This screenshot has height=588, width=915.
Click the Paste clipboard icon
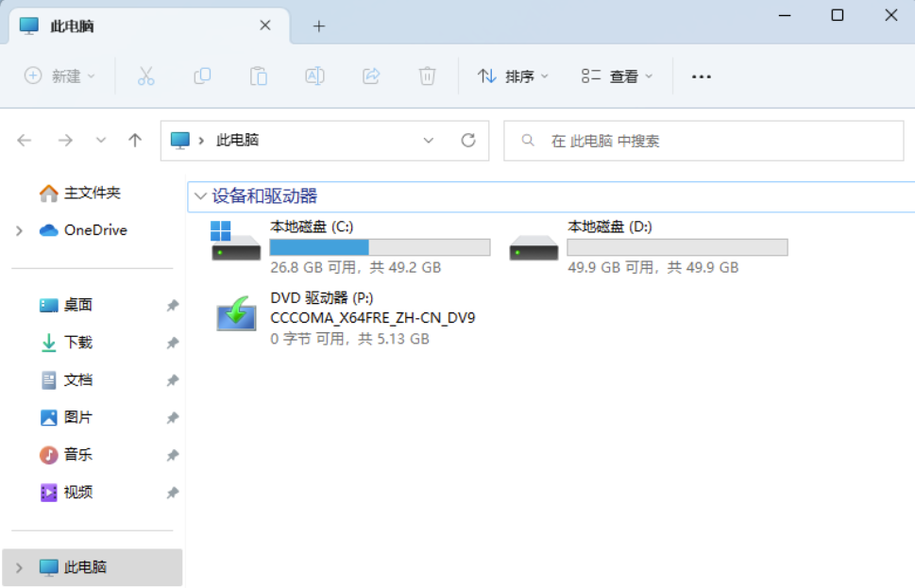(258, 76)
